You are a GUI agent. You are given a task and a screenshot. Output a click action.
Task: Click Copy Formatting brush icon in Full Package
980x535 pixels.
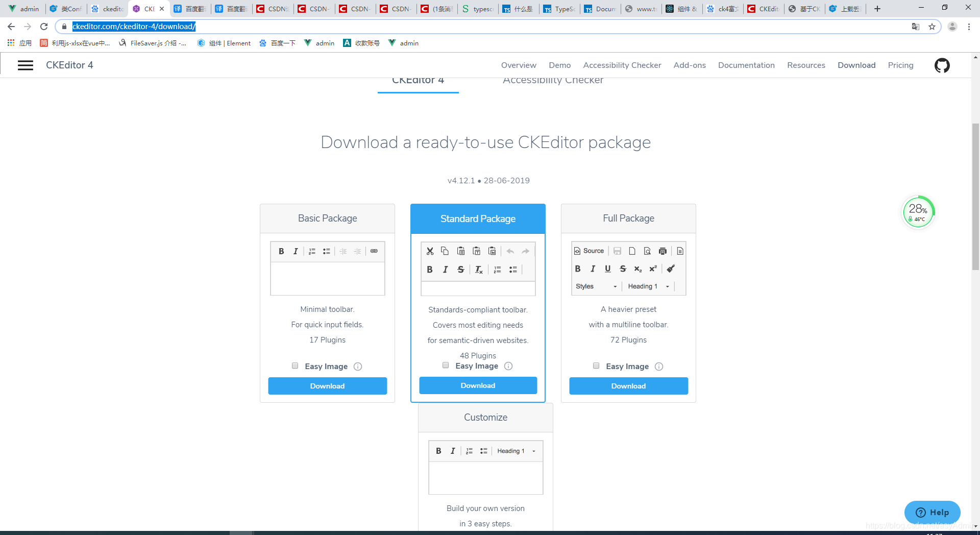671,269
